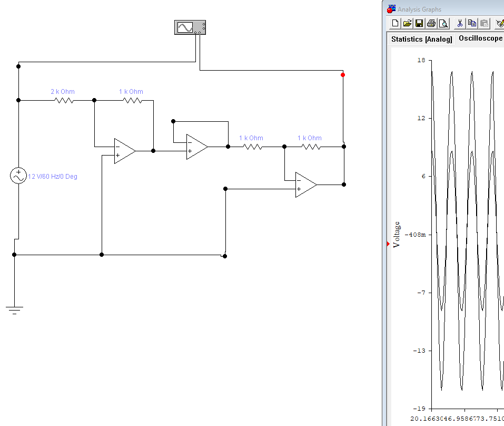This screenshot has height=426, width=504.
Task: Switch to the Statistics [Analog] tab
Action: click(x=421, y=39)
